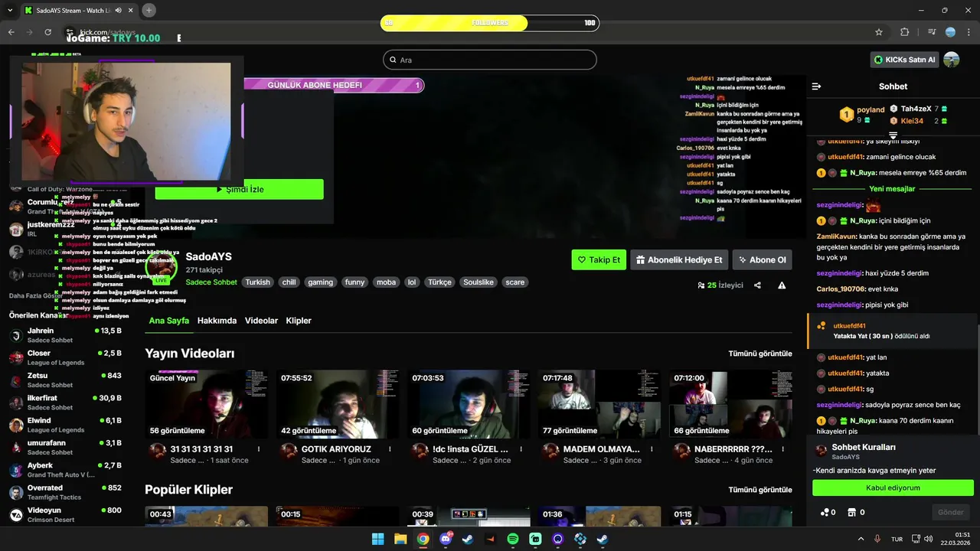Collapse the Sohbet chat panel
This screenshot has height=551, width=980.
coord(816,86)
